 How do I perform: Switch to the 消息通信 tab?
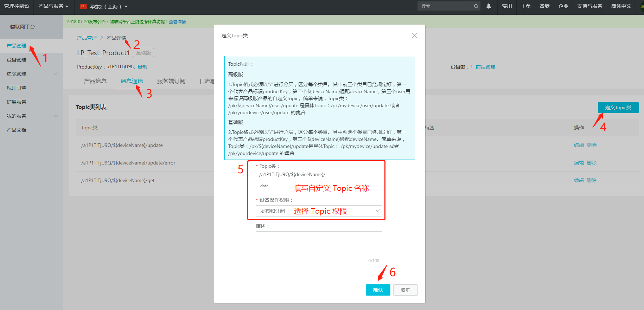pos(132,81)
